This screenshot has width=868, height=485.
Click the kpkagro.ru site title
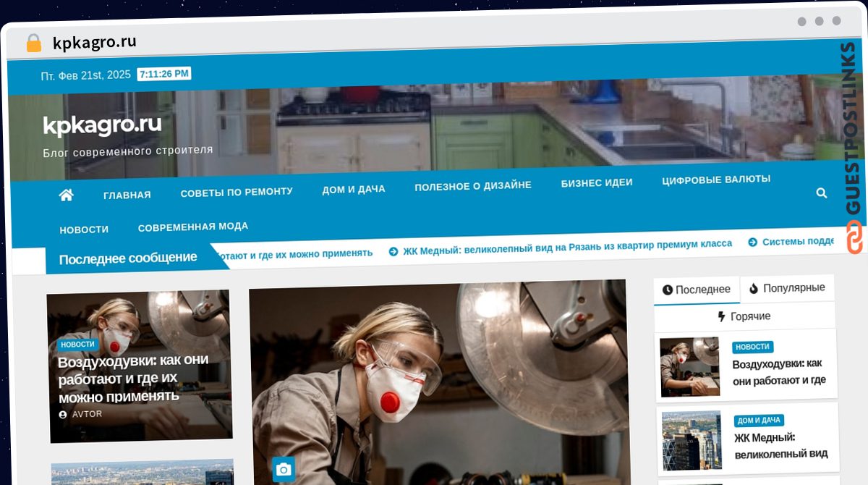point(102,125)
